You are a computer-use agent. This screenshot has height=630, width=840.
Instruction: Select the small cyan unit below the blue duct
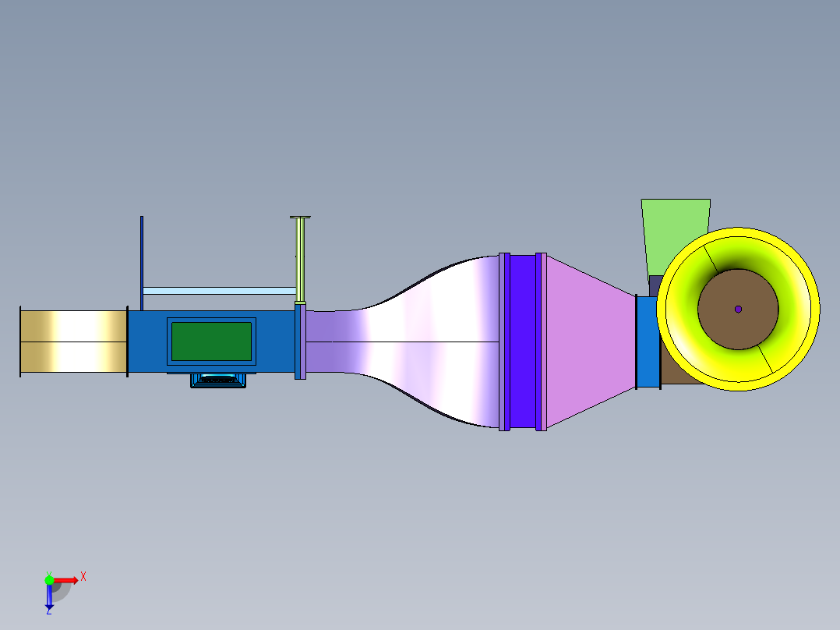[218, 380]
